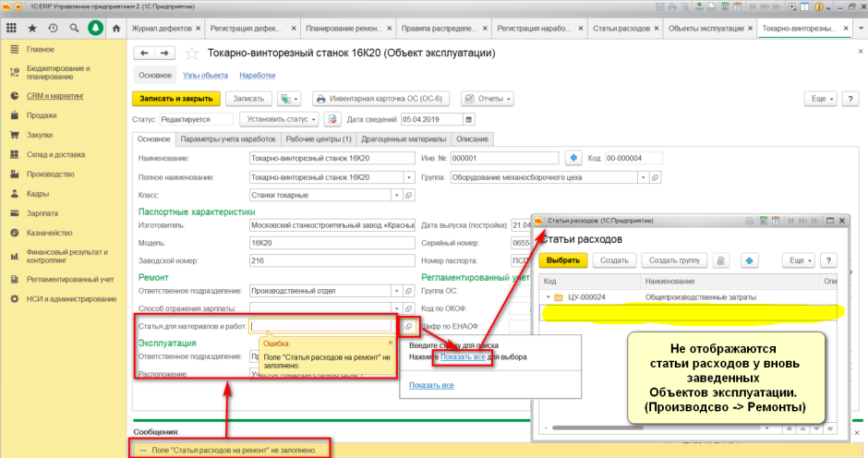Open the Рабочие центры (1) tab
The width and height of the screenshot is (868, 458).
pyautogui.click(x=319, y=139)
